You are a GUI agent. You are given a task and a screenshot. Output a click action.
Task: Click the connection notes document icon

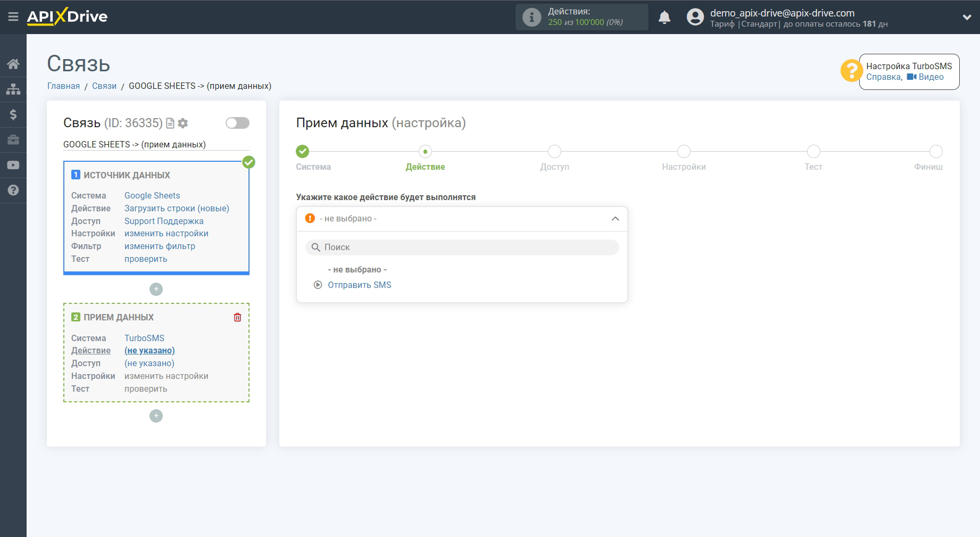click(170, 123)
